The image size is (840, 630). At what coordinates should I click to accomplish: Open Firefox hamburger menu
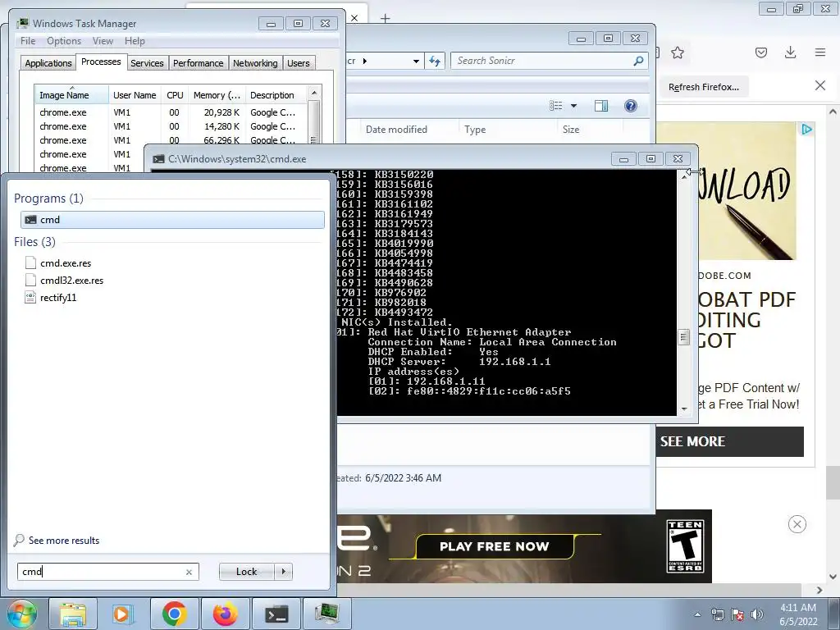pos(820,52)
